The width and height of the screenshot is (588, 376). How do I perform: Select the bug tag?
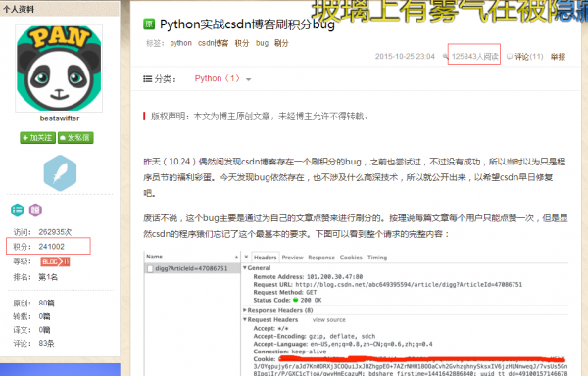tap(262, 43)
